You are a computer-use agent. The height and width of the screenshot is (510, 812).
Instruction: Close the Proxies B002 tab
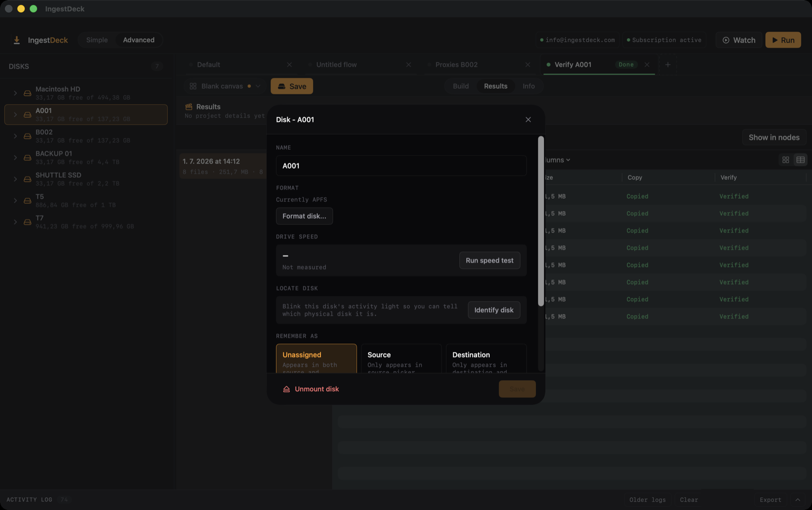(528, 65)
